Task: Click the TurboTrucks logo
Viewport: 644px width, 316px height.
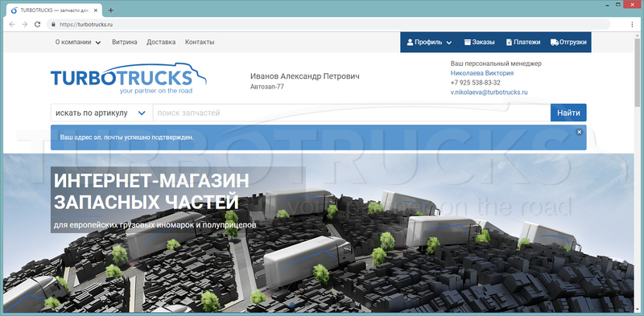Action: pyautogui.click(x=129, y=78)
